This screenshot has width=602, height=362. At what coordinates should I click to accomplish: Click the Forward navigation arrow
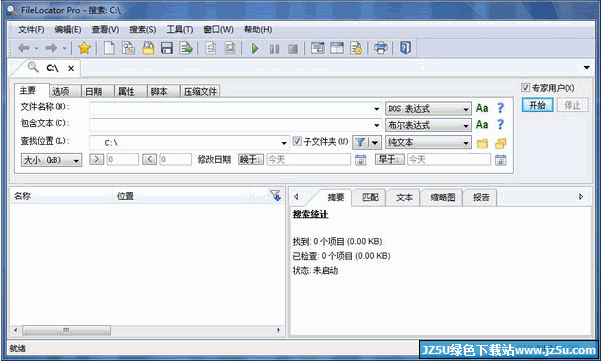coord(51,48)
